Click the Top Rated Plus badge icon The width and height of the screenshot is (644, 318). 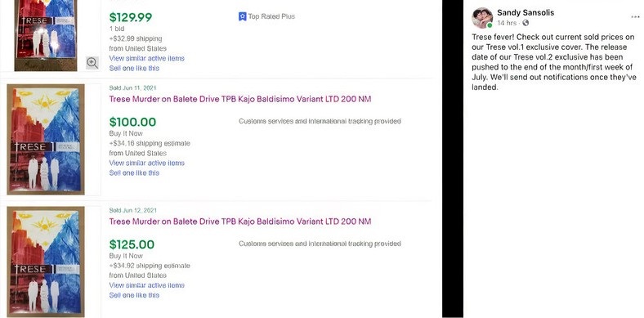(x=243, y=17)
